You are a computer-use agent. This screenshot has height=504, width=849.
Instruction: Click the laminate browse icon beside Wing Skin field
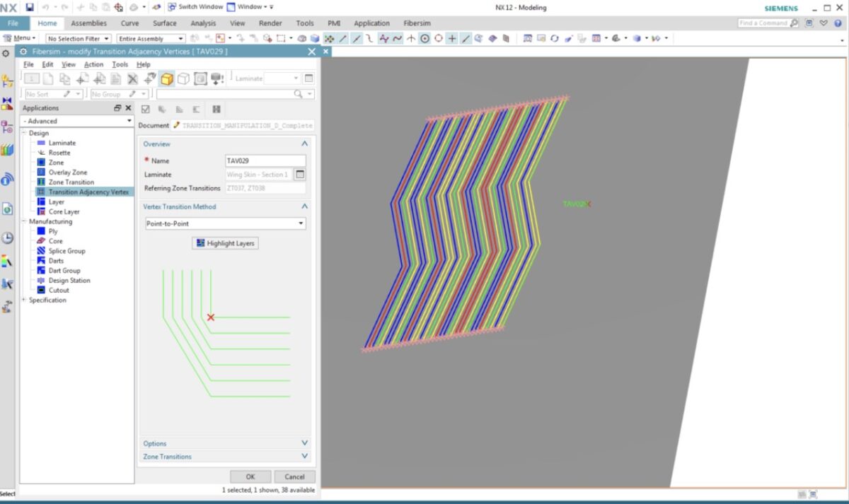300,175
